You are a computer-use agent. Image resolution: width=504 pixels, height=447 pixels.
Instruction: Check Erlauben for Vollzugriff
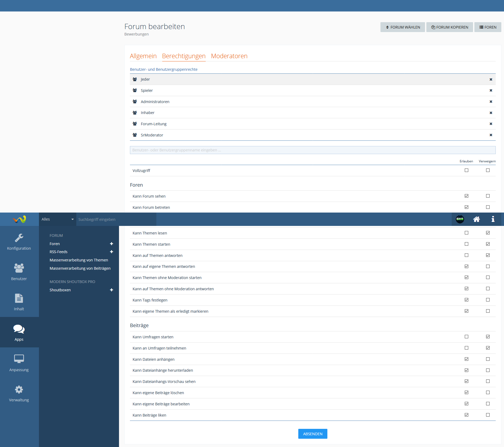click(466, 170)
